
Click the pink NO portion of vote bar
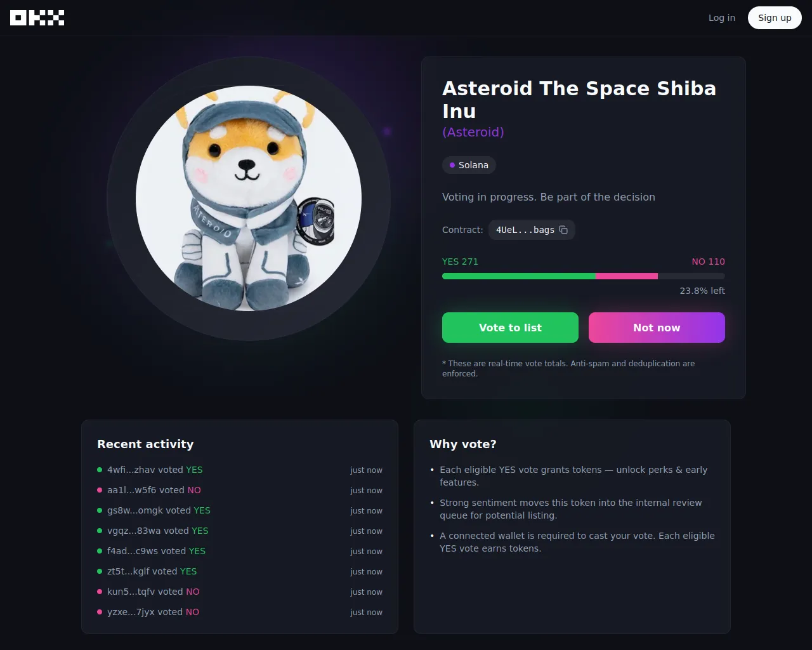627,276
